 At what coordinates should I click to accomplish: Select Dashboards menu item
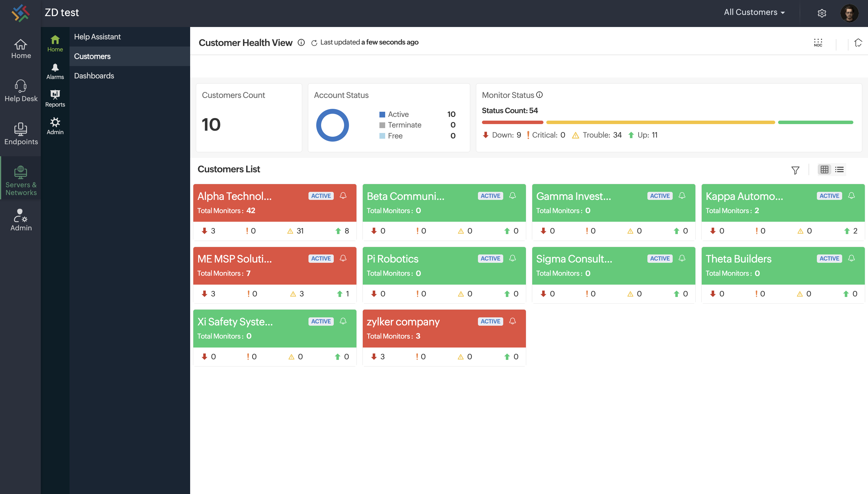point(94,76)
